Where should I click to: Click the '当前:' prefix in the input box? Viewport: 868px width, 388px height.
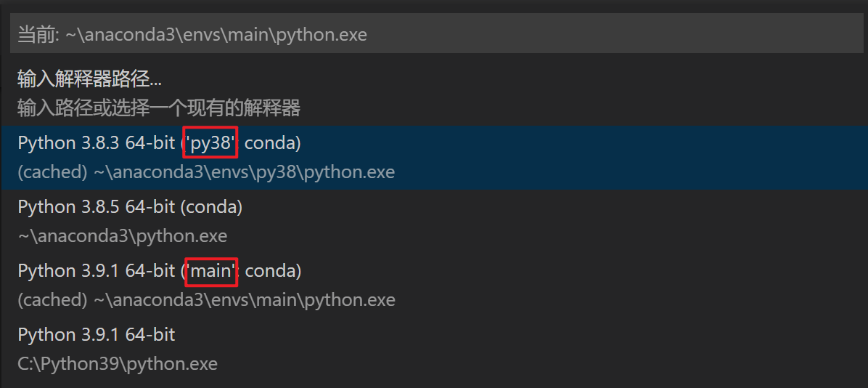click(38, 34)
